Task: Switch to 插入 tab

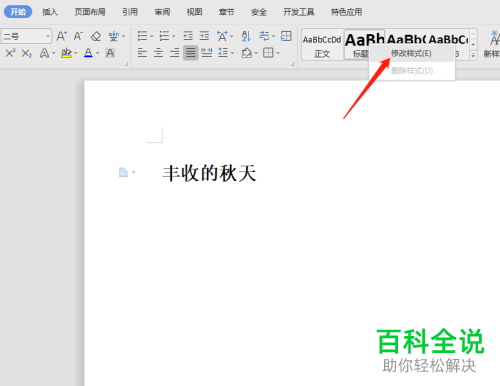Action: (x=50, y=12)
